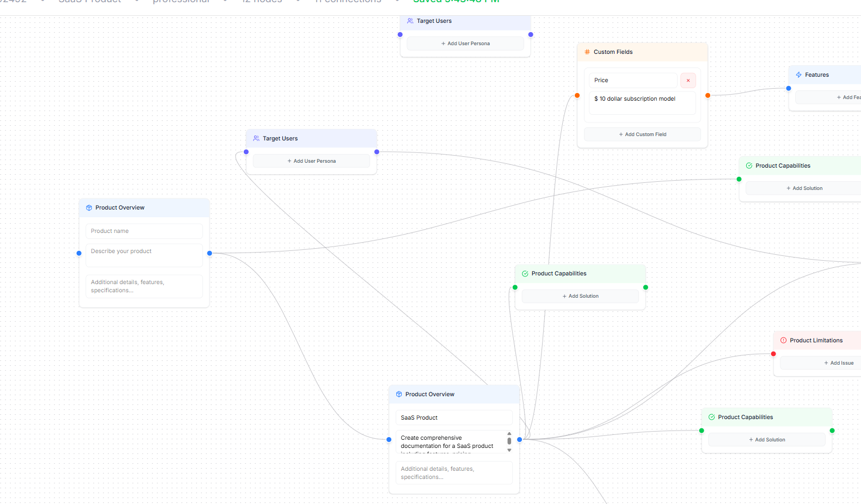Click cube icon on the empty Product Overview node
Screen dimensions: 861x504
point(89,208)
